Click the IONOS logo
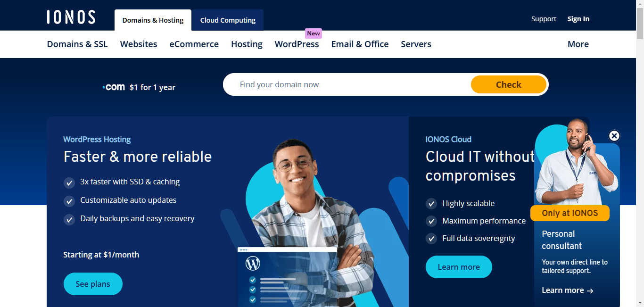 [71, 17]
